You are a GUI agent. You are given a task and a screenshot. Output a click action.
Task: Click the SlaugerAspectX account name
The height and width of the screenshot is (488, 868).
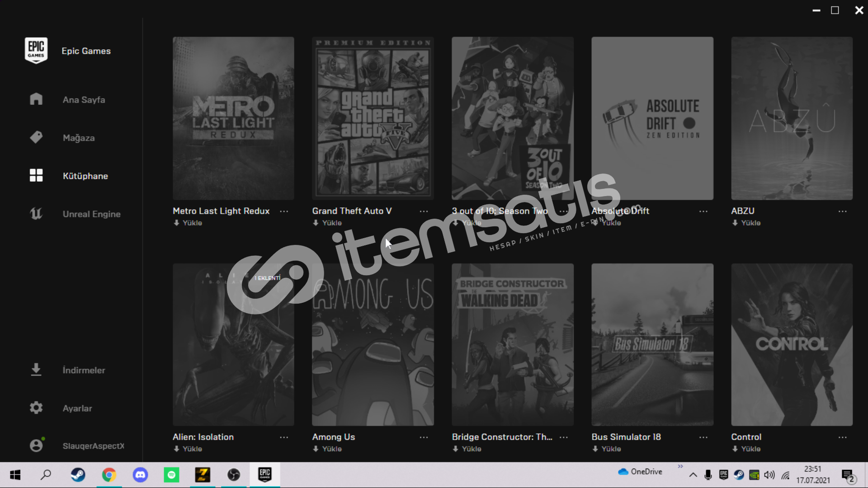94,446
